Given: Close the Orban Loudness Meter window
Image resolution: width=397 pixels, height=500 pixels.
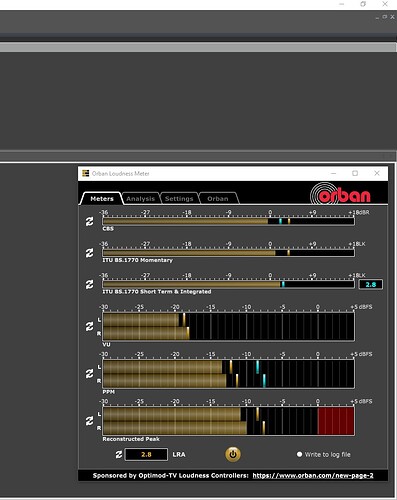Looking at the screenshot, I should [377, 173].
